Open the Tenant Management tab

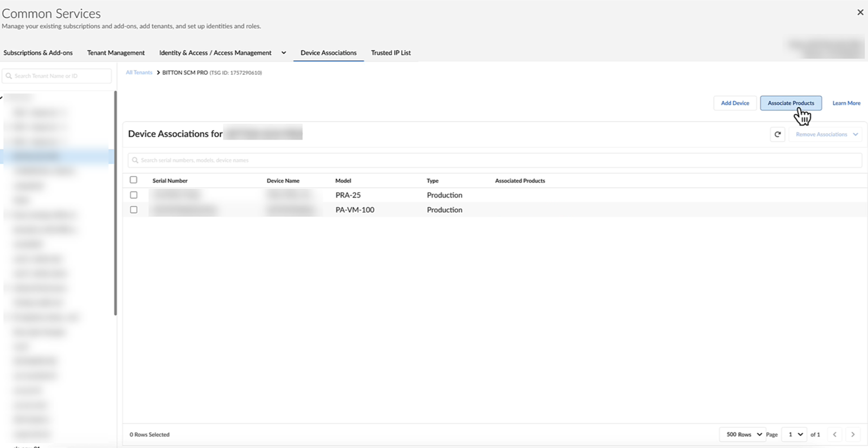pos(116,53)
